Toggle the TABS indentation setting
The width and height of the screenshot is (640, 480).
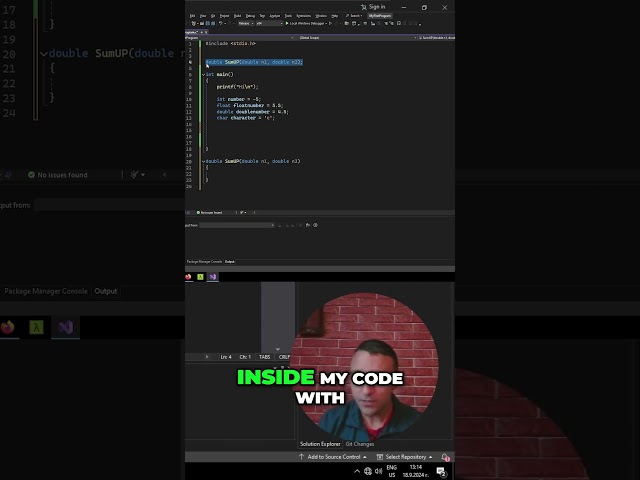[264, 357]
